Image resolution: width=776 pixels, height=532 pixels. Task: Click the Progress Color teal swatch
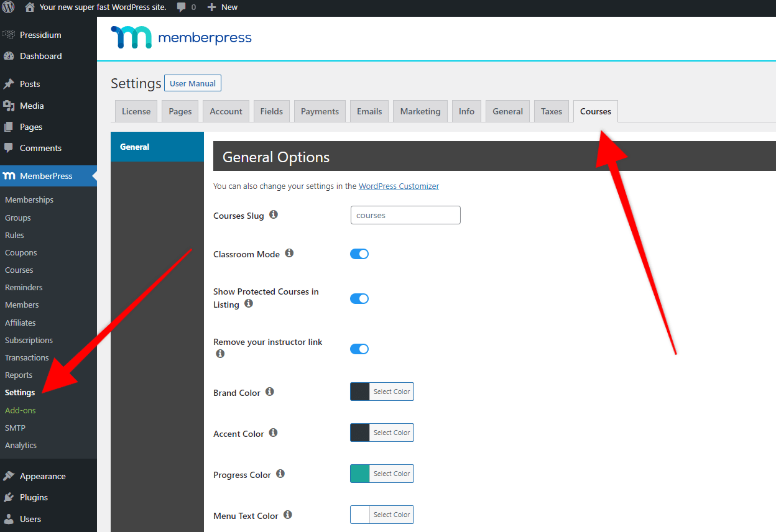pos(360,474)
